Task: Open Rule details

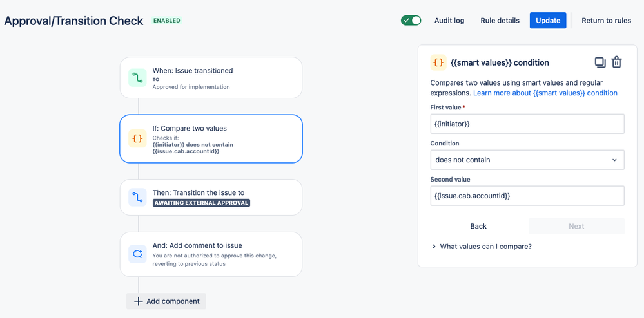Action: 500,21
